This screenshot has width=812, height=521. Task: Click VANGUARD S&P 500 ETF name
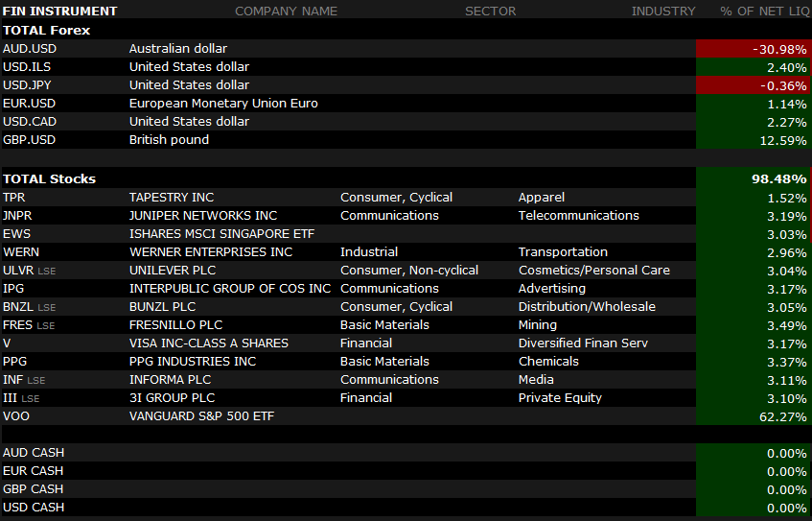coord(201,416)
